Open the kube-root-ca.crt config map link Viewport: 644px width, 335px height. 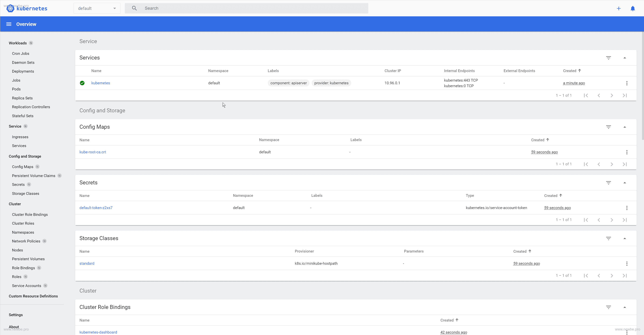[x=92, y=152]
